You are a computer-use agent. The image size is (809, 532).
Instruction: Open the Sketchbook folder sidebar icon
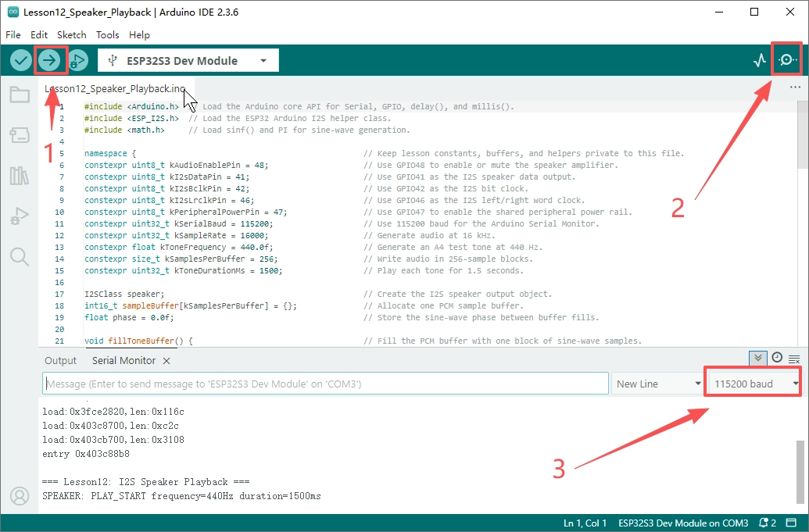(x=20, y=95)
